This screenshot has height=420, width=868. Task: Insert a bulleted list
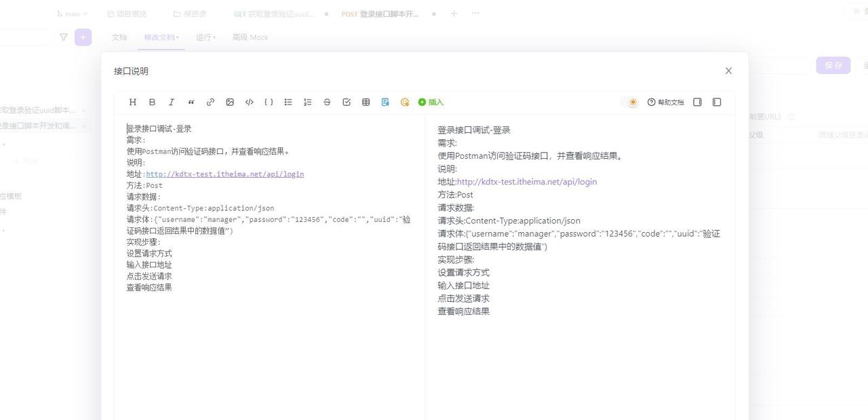tap(288, 102)
